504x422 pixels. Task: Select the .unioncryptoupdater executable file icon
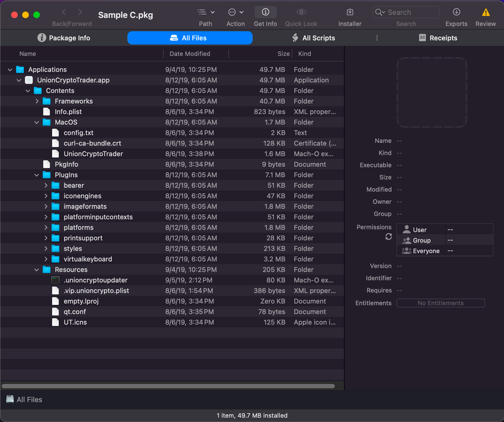(56, 280)
